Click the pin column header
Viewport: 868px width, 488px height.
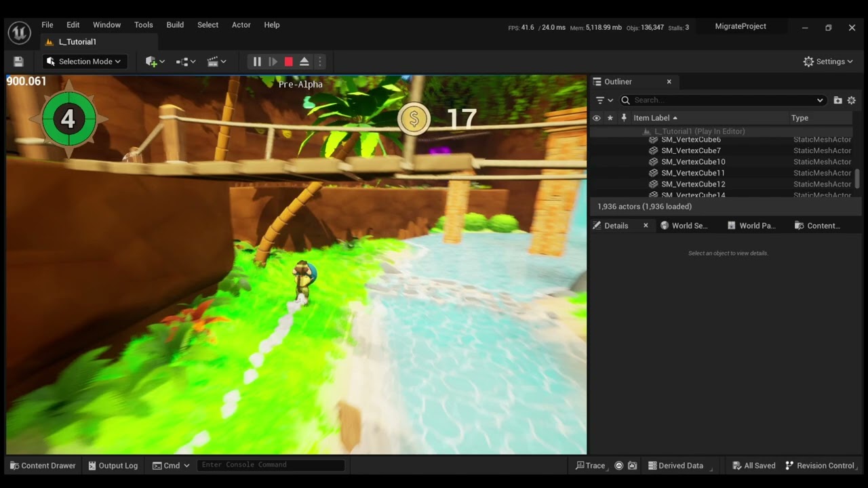point(623,118)
